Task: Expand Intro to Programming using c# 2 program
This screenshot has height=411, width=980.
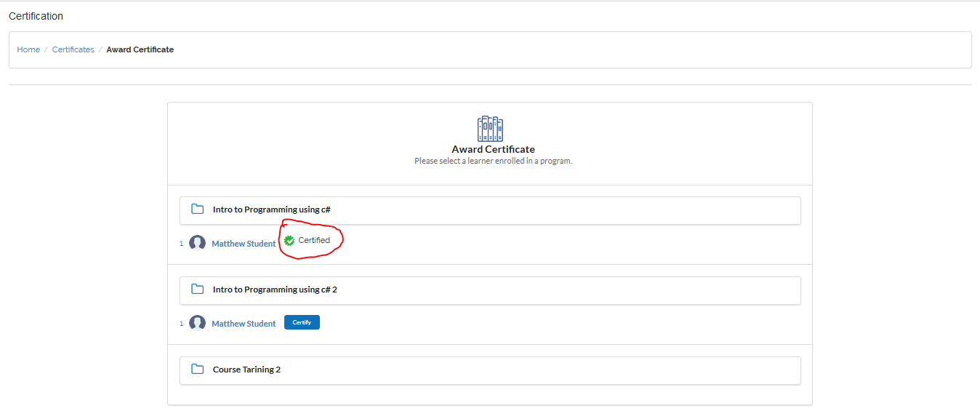Action: click(490, 290)
